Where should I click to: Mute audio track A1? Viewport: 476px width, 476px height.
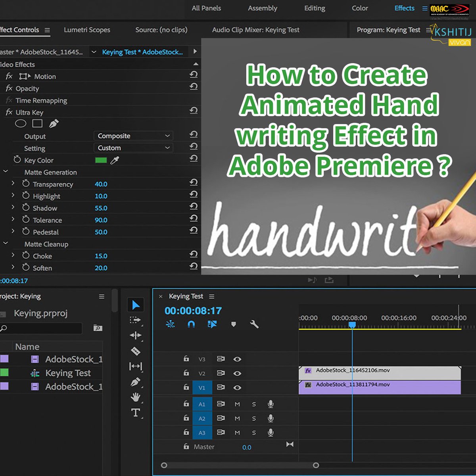(237, 404)
